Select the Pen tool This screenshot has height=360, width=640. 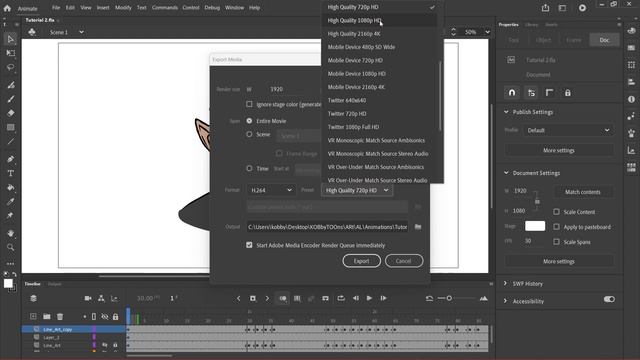point(11,159)
